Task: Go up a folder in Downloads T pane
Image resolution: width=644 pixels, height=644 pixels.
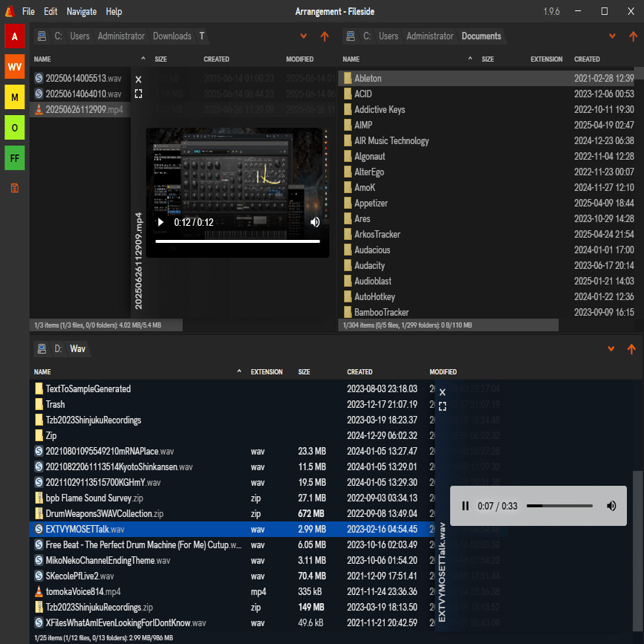Action: (325, 36)
